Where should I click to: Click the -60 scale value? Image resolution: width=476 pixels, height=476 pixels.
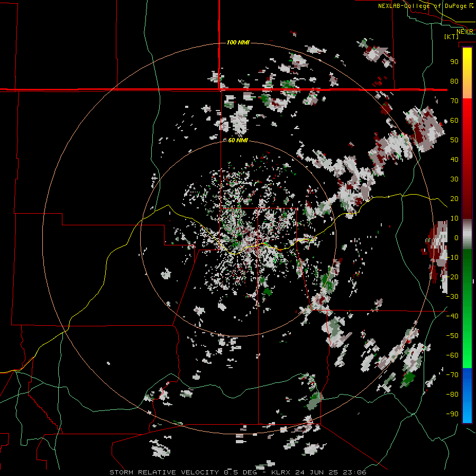pos(452,355)
